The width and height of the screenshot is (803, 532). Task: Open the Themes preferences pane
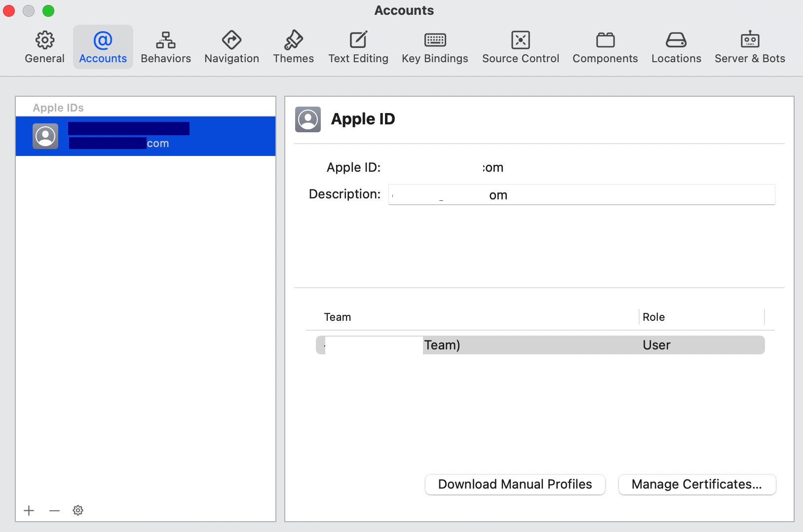click(x=294, y=47)
